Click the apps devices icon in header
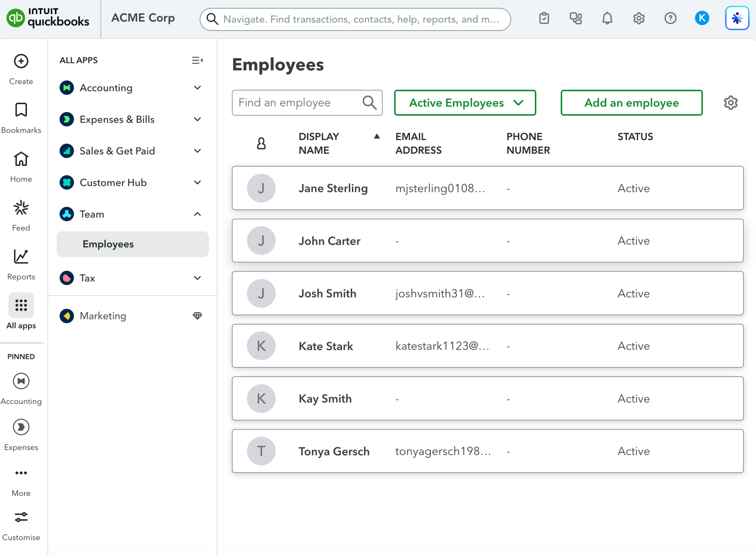The height and width of the screenshot is (555, 756). point(575,18)
